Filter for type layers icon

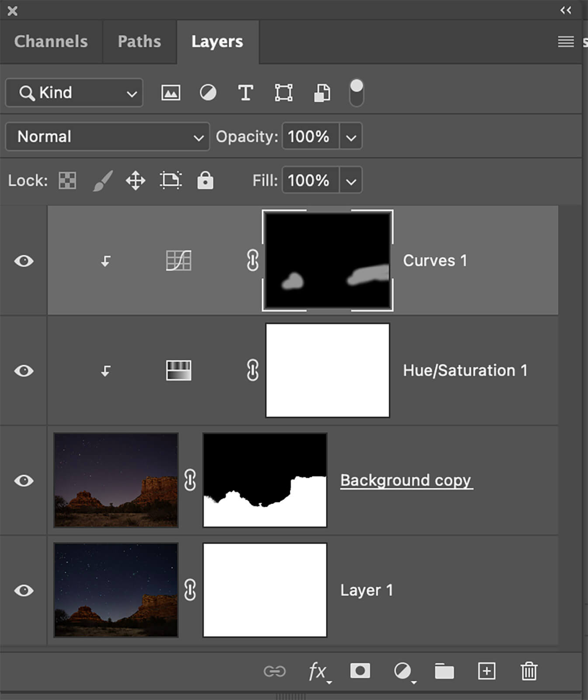pos(246,93)
